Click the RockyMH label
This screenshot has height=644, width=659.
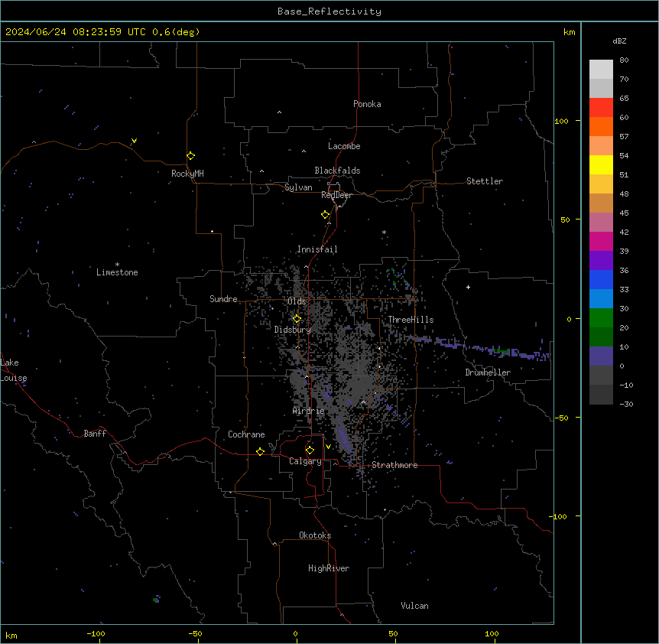187,174
